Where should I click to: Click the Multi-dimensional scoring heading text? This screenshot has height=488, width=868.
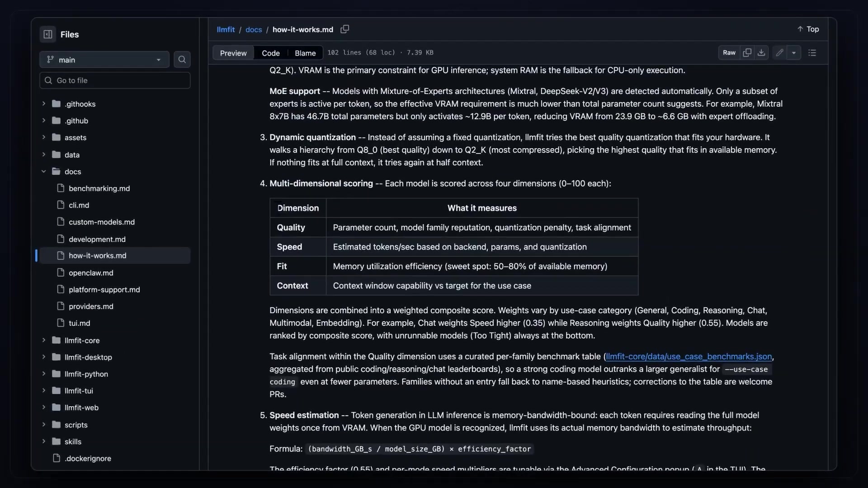(321, 183)
